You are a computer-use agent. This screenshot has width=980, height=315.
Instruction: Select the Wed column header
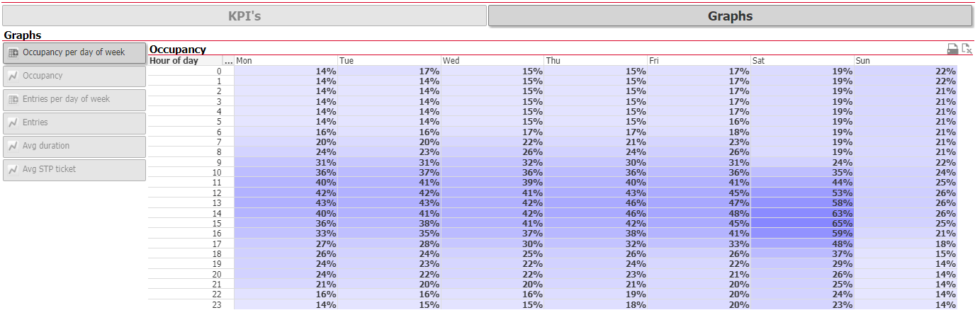pos(493,61)
